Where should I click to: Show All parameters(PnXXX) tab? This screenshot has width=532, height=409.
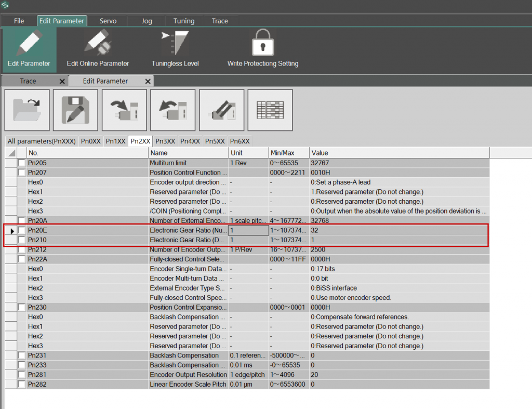(x=42, y=141)
